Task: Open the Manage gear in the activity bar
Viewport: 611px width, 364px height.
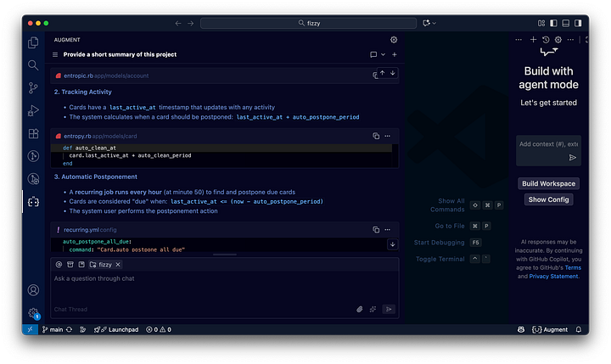Action: click(33, 313)
